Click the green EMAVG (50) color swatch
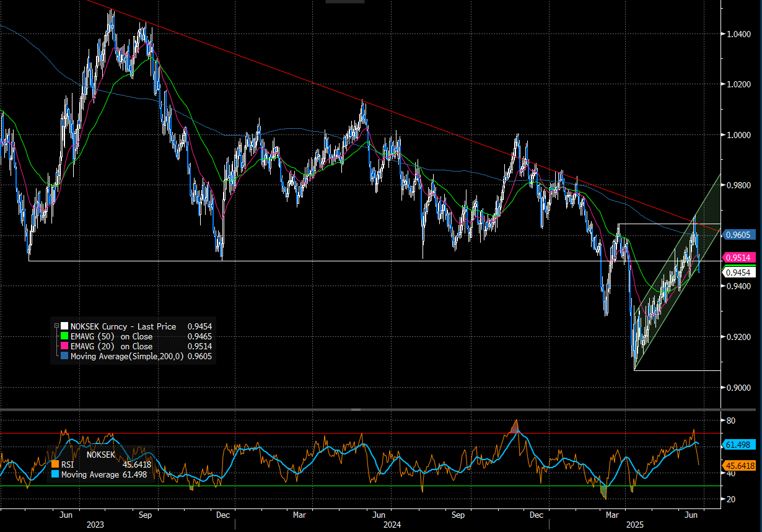762x532 pixels. 64,336
